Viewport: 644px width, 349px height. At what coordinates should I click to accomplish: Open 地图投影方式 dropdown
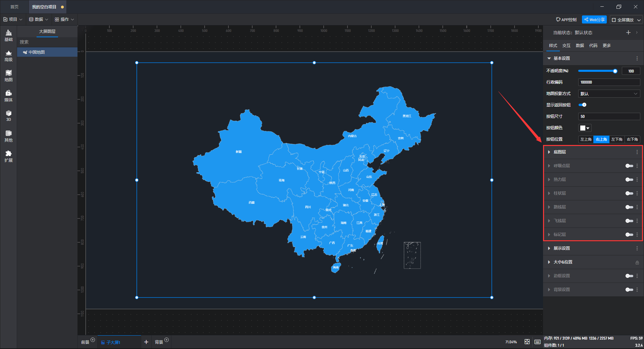coord(609,94)
